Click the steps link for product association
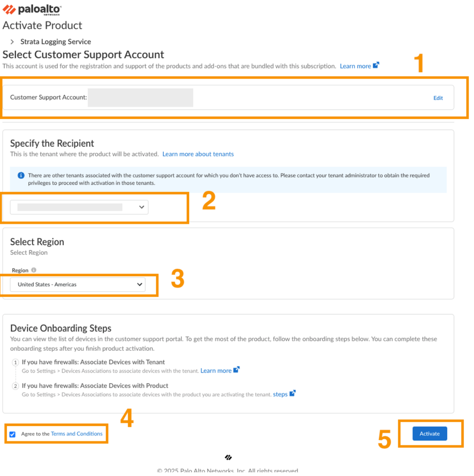This screenshot has height=476, width=474. (280, 395)
